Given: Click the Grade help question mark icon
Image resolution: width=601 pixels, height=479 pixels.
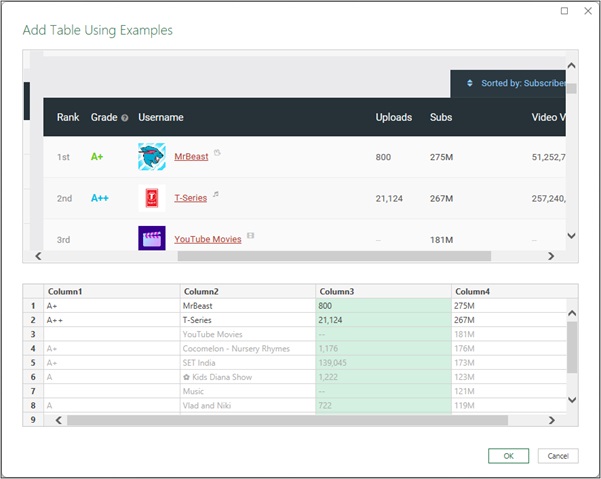Looking at the screenshot, I should 124,118.
